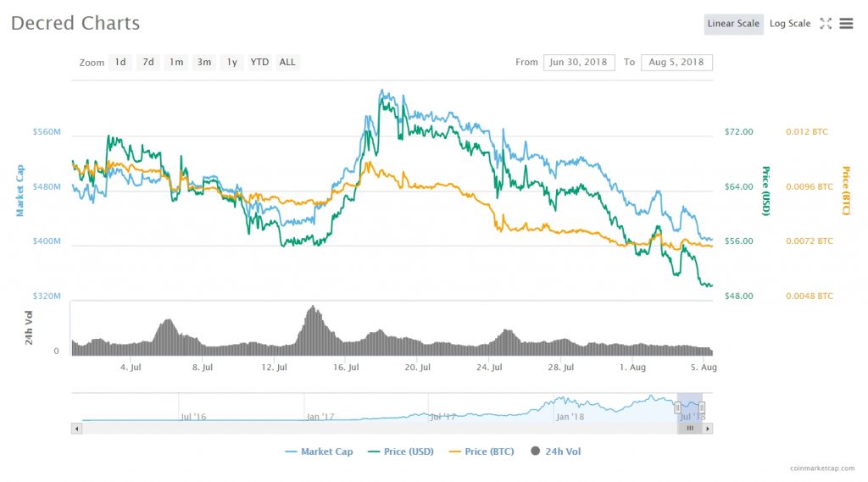Set zoom to 7d
This screenshot has height=482, width=868.
click(148, 62)
